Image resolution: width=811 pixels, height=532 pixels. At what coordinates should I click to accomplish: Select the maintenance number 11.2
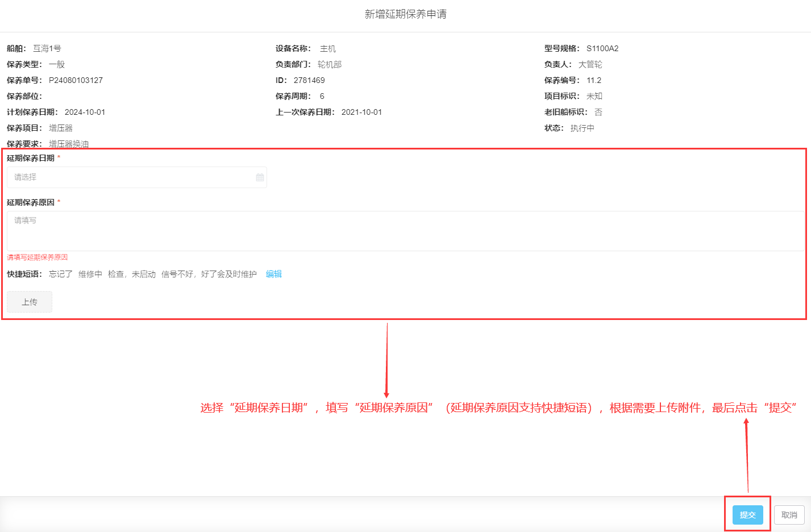tap(594, 80)
